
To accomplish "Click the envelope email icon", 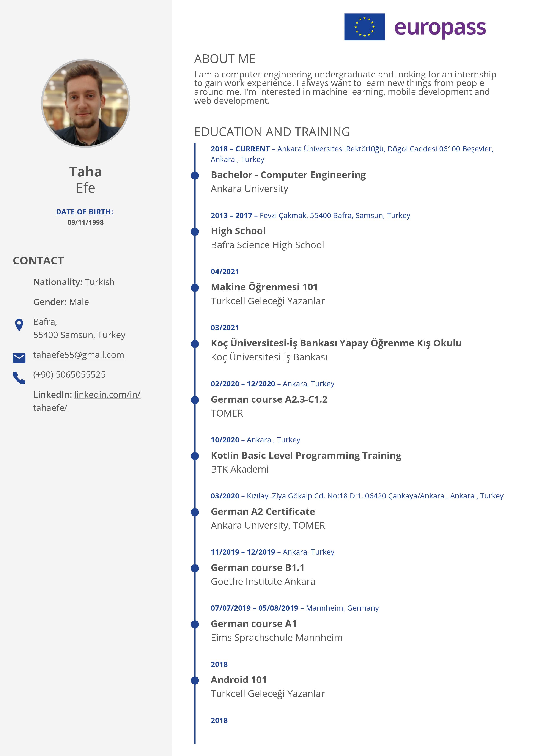I will (x=19, y=358).
